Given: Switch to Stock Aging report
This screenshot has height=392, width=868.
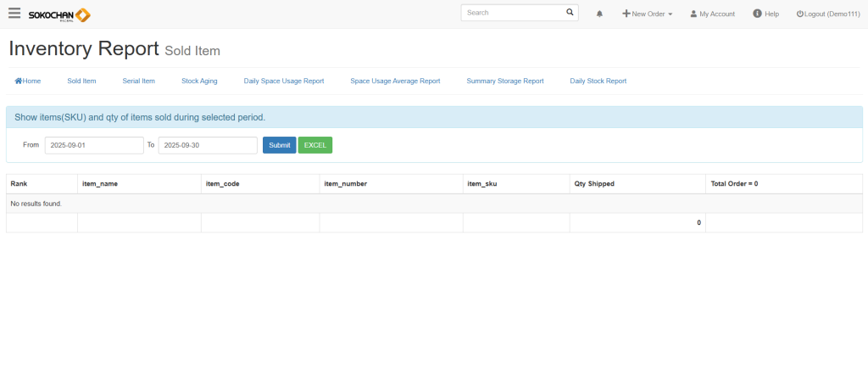Looking at the screenshot, I should [x=199, y=81].
